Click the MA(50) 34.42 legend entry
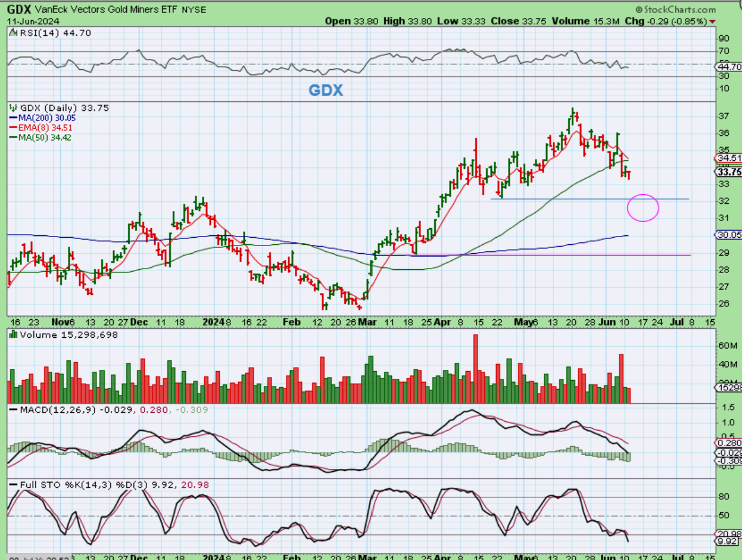Screen dimensions: 742x560 coord(45,137)
